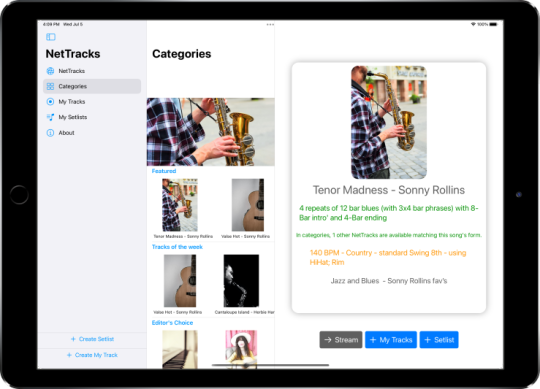Click the iPad home button on the bezel
The width and height of the screenshot is (540, 389).
coord(19,194)
